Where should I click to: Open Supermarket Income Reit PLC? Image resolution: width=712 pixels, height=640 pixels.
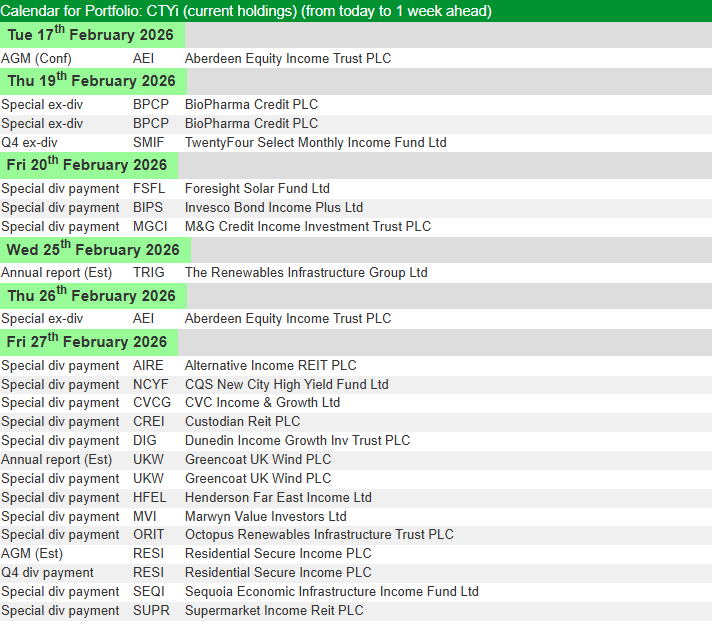pyautogui.click(x=274, y=611)
